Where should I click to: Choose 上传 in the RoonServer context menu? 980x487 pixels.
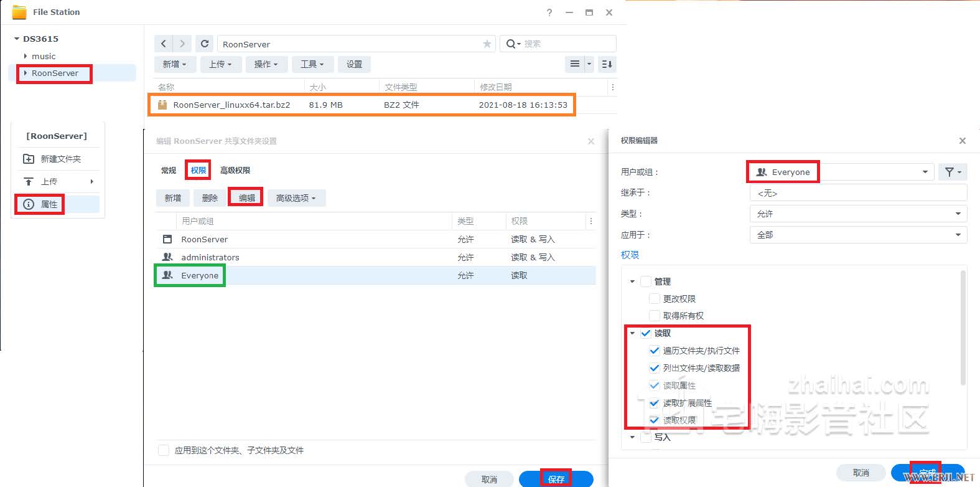pyautogui.click(x=58, y=181)
